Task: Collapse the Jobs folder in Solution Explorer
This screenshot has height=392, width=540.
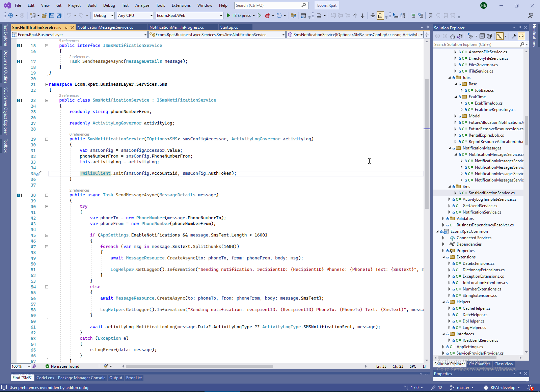Action: click(450, 78)
